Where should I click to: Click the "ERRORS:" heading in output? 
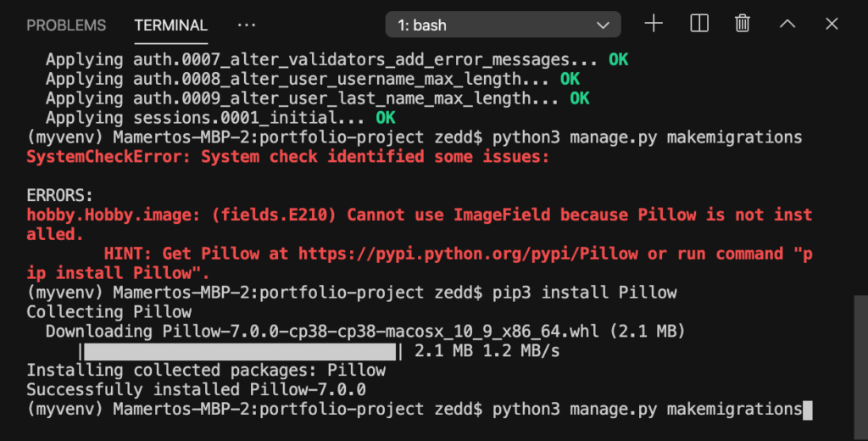60,196
